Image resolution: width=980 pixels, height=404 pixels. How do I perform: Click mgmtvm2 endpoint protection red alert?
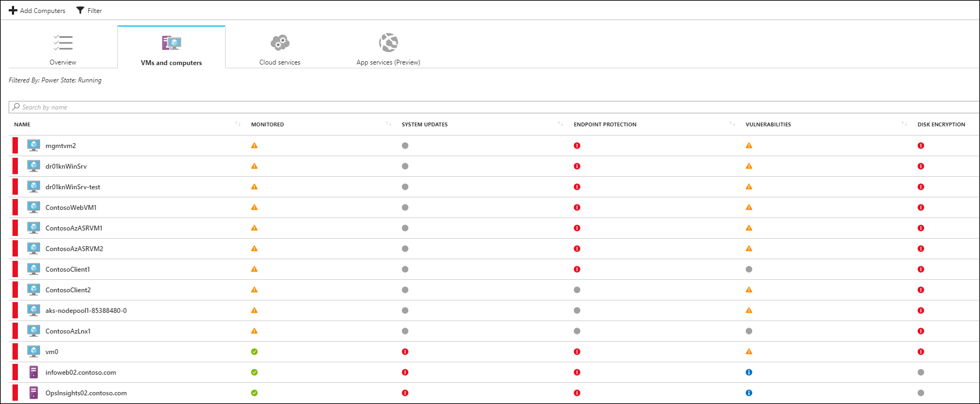577,145
